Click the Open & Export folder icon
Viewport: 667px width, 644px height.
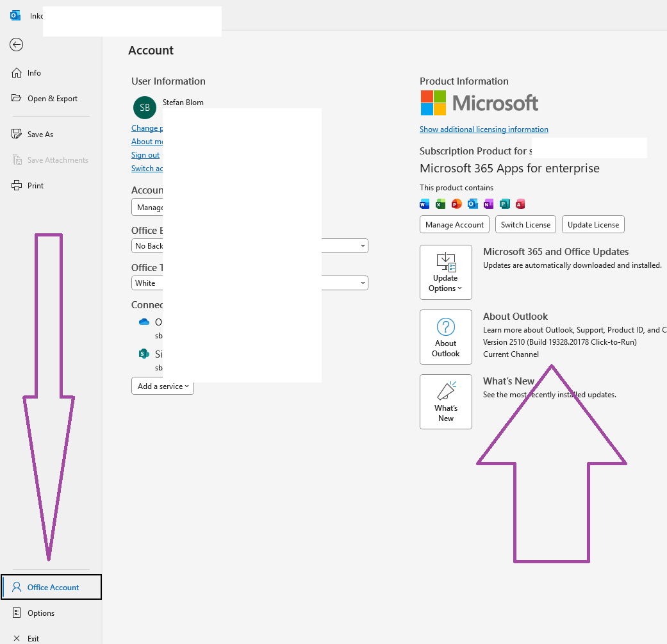point(17,98)
